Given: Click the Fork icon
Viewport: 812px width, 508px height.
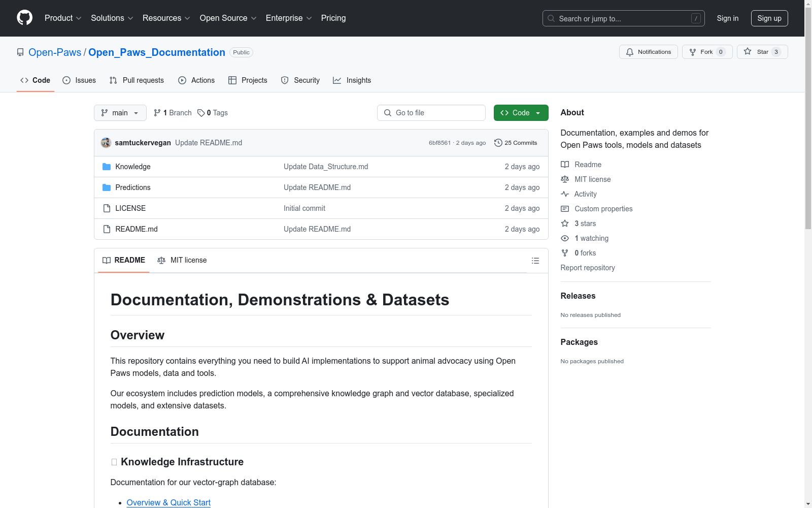Looking at the screenshot, I should 693,52.
